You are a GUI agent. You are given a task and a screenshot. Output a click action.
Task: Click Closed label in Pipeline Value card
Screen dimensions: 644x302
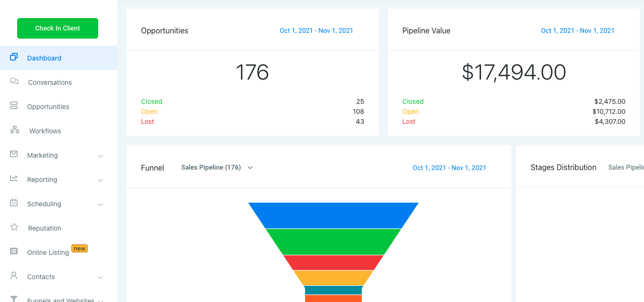click(413, 101)
